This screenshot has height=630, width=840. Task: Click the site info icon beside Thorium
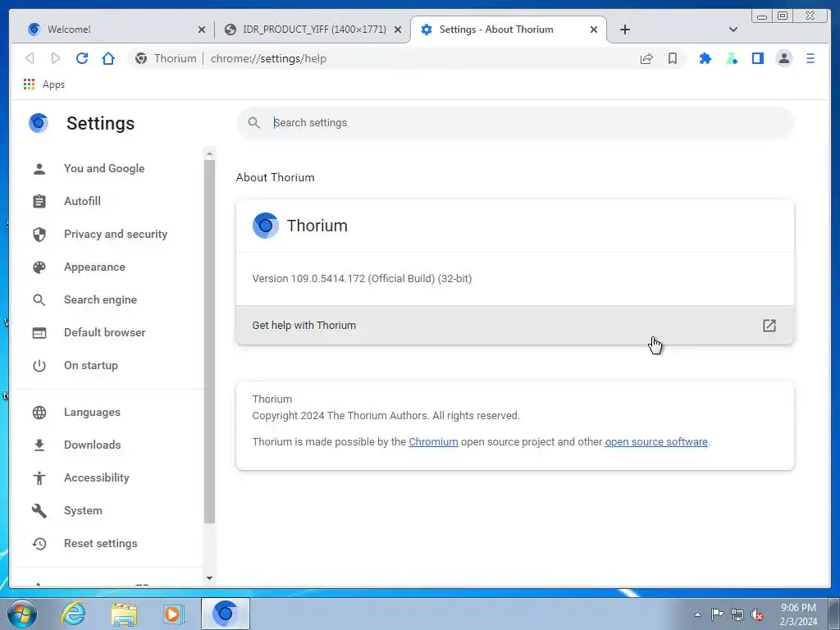141,58
